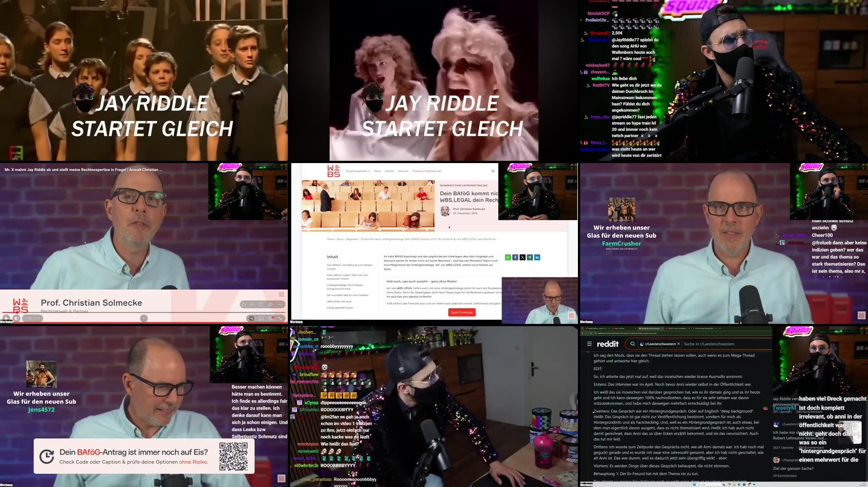868x487 pixels.
Task: Click the reddit logo
Action: tap(608, 344)
